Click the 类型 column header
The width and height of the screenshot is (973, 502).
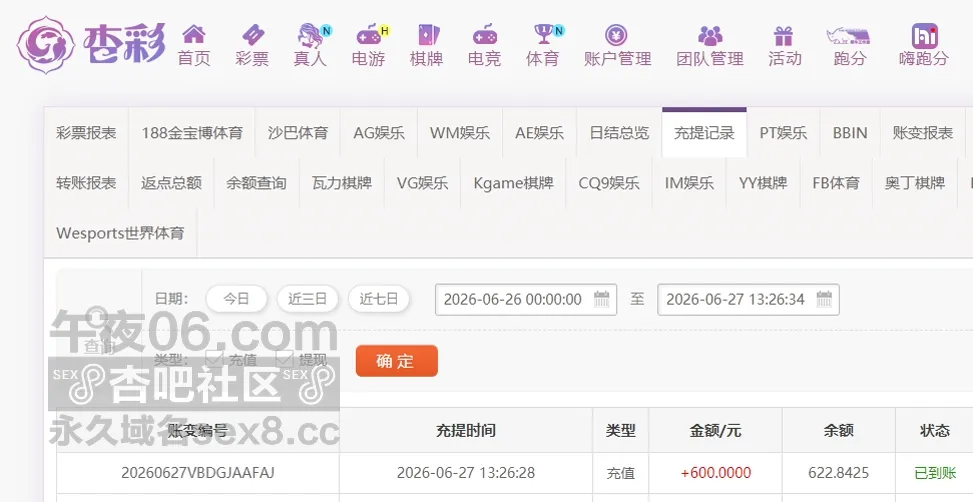[621, 430]
